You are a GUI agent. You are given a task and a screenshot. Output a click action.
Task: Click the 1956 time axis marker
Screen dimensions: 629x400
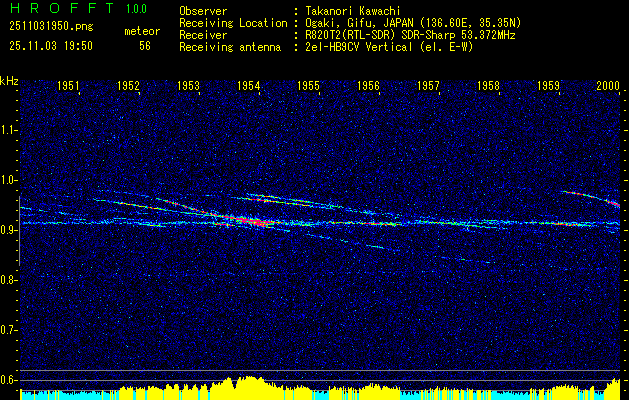368,85
